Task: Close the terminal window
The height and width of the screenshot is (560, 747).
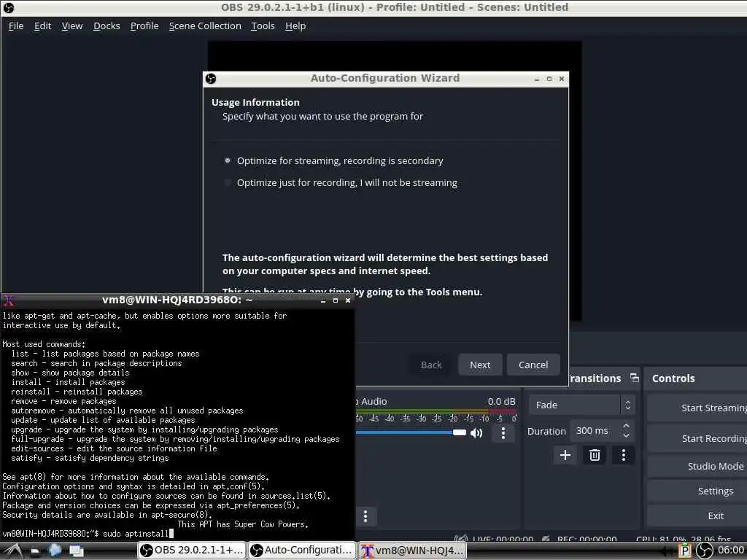Action: pyautogui.click(x=348, y=300)
